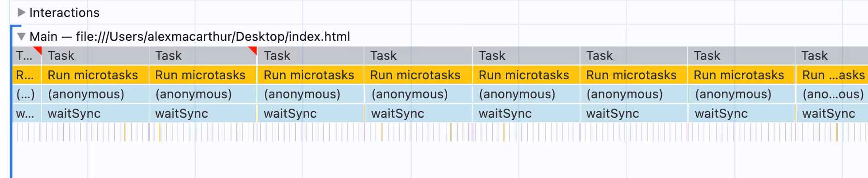Expand the Interactions track triangle
Image resolution: width=868 pixels, height=178 pixels.
(21, 13)
